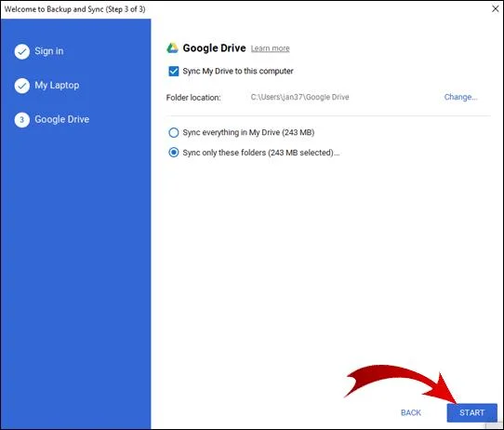Click the My Laptop step checkmark icon

pyautogui.click(x=22, y=86)
